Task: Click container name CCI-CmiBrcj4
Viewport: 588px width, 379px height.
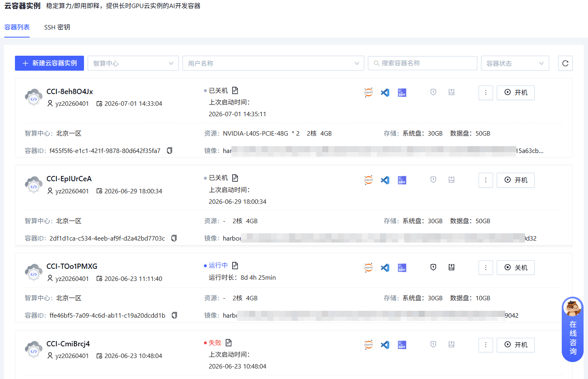Action: tap(68, 344)
